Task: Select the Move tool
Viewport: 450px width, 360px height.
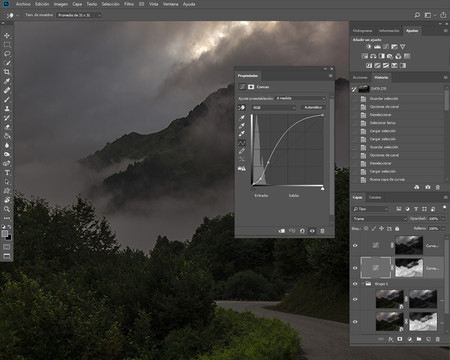Action: tap(7, 35)
